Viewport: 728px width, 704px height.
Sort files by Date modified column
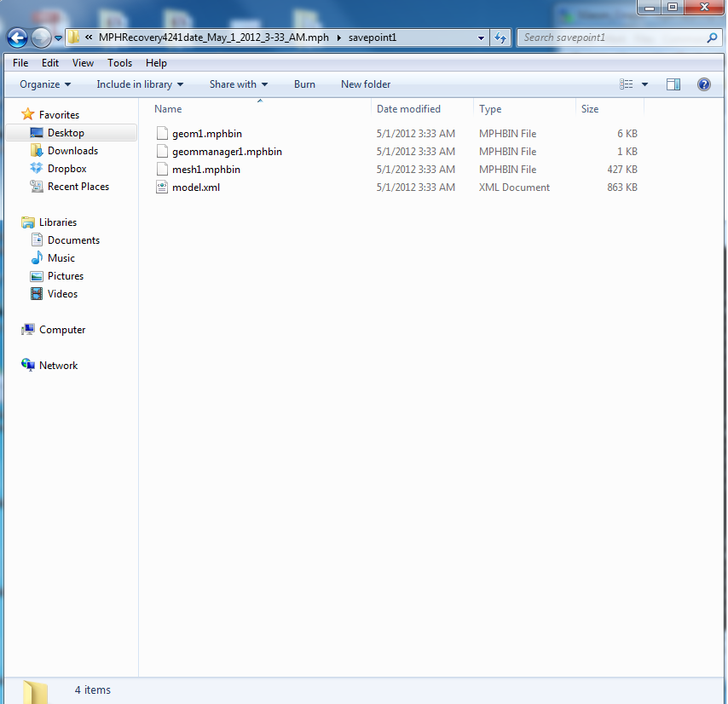409,109
